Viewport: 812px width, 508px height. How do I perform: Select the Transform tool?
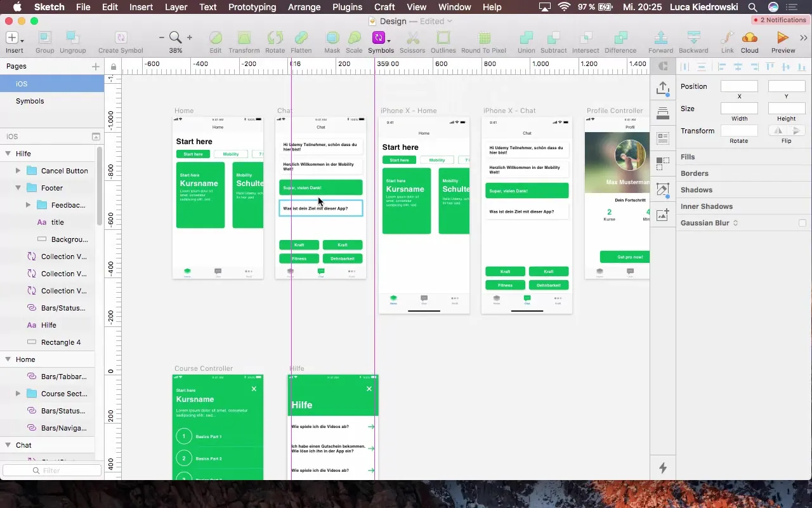coord(244,38)
